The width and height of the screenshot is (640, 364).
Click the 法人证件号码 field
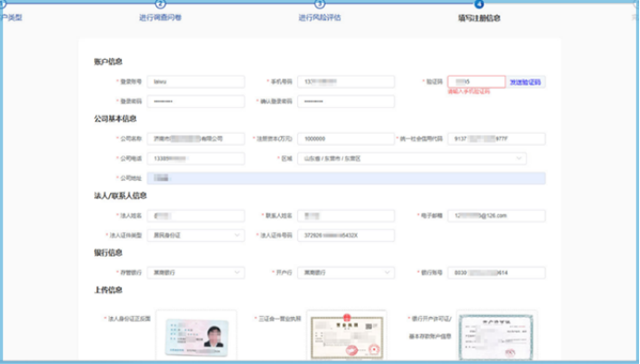[346, 236]
